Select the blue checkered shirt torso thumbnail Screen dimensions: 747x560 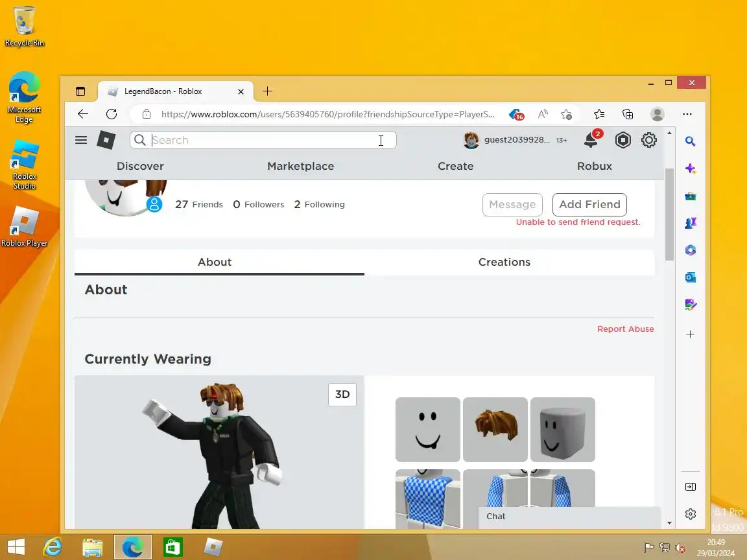428,498
